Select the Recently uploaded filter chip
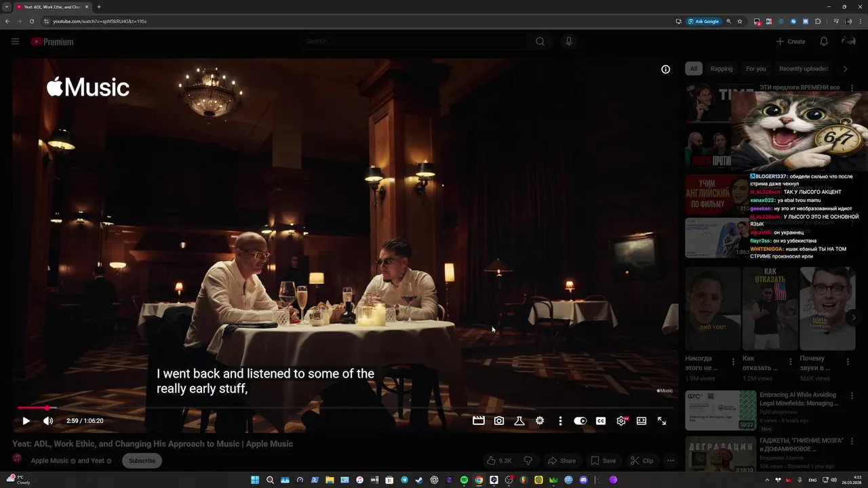The width and height of the screenshot is (868, 488). (x=804, y=68)
